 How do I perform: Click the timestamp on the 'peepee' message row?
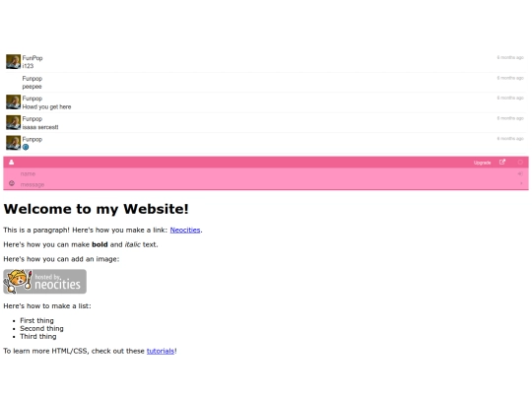tap(510, 78)
